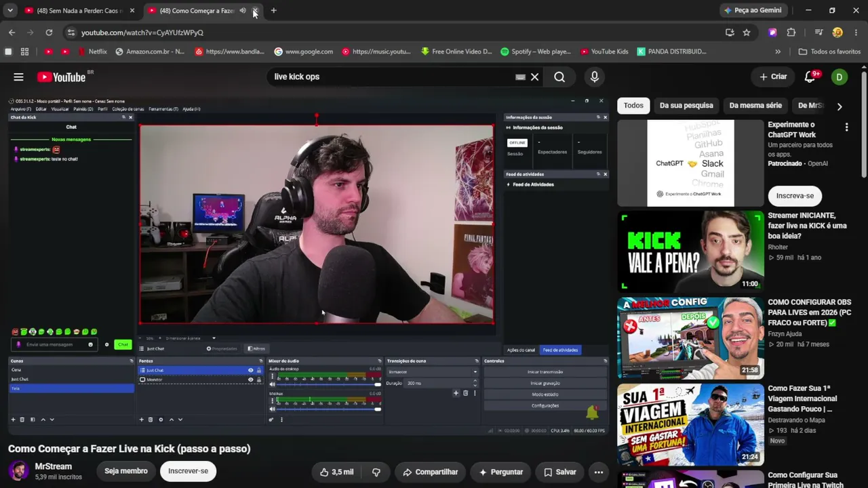Open the on-screen keyboard in search box
868x488 pixels.
coord(520,77)
